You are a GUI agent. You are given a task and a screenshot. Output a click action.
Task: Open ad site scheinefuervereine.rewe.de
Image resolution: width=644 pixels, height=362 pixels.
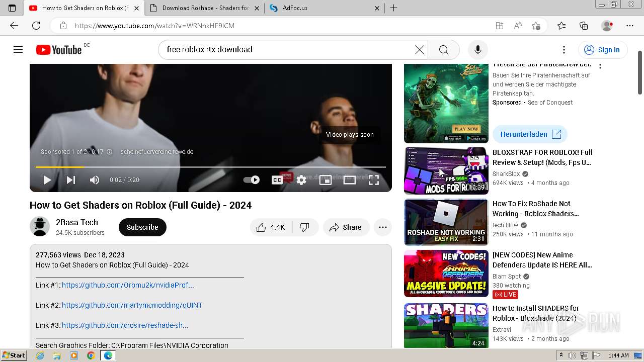pyautogui.click(x=157, y=152)
